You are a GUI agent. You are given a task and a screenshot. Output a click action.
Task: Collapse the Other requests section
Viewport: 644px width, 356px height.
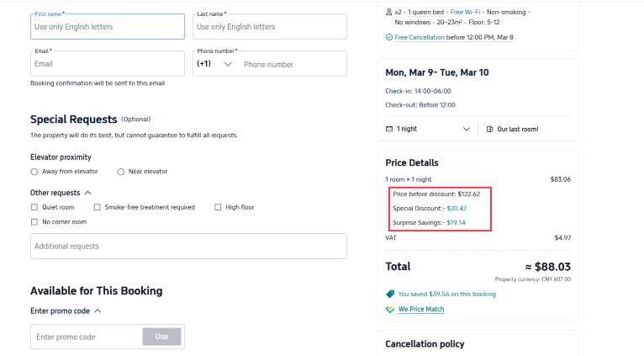point(88,193)
